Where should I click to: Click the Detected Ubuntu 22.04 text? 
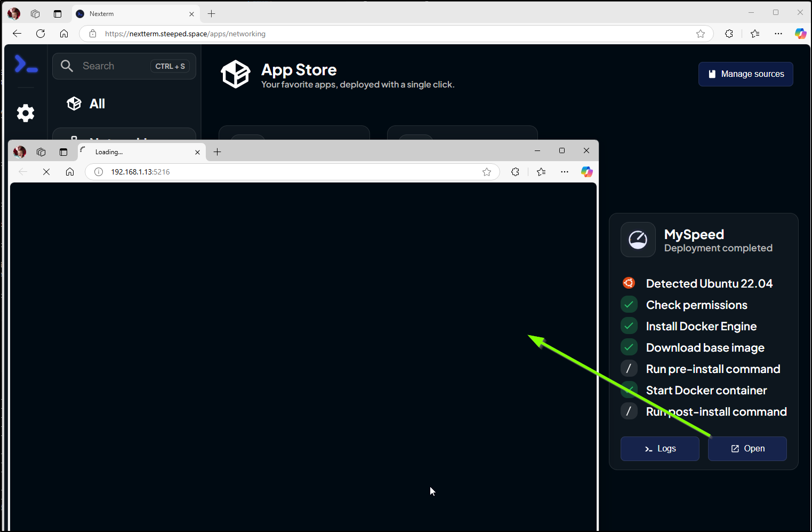[709, 283]
